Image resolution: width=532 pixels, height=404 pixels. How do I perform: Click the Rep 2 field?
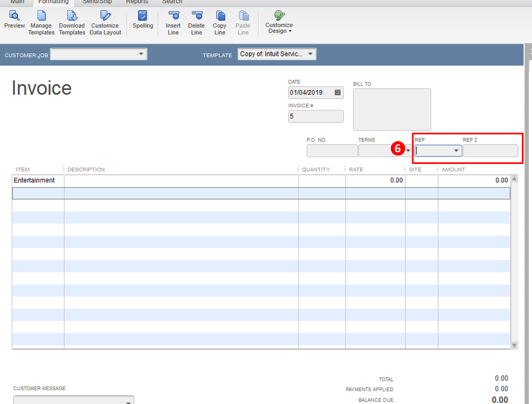pyautogui.click(x=490, y=151)
